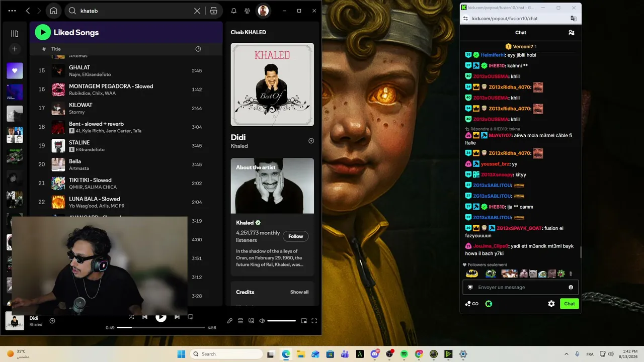Open the Spotify play queue
This screenshot has height=362, width=644.
click(240, 321)
